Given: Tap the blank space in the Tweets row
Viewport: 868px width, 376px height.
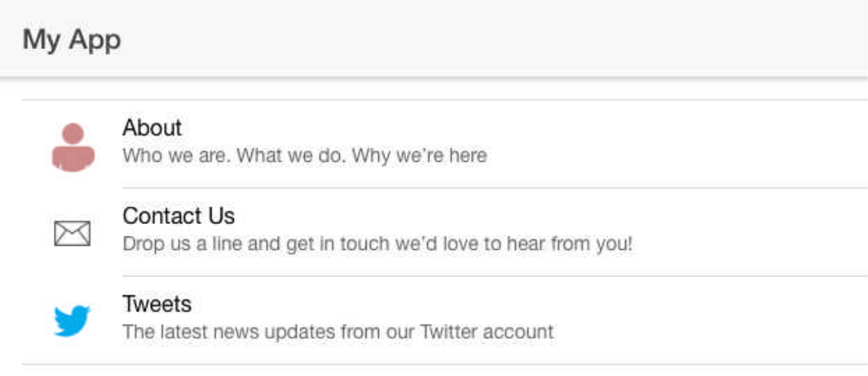Looking at the screenshot, I should 709,320.
